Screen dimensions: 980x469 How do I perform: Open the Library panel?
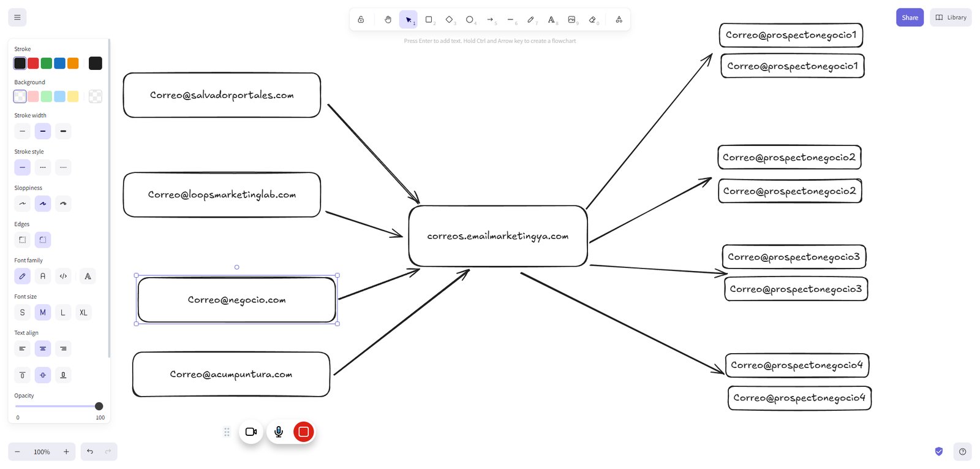(951, 18)
